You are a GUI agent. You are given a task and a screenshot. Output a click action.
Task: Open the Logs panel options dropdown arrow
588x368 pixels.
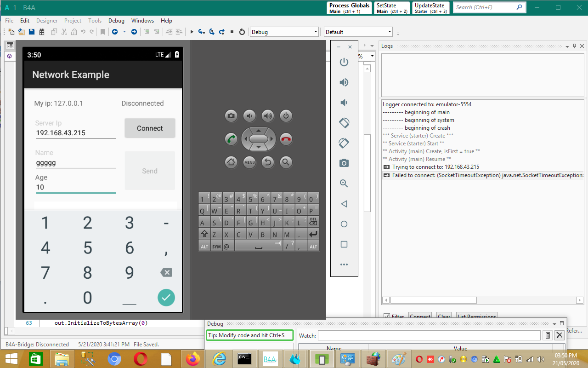coord(567,46)
